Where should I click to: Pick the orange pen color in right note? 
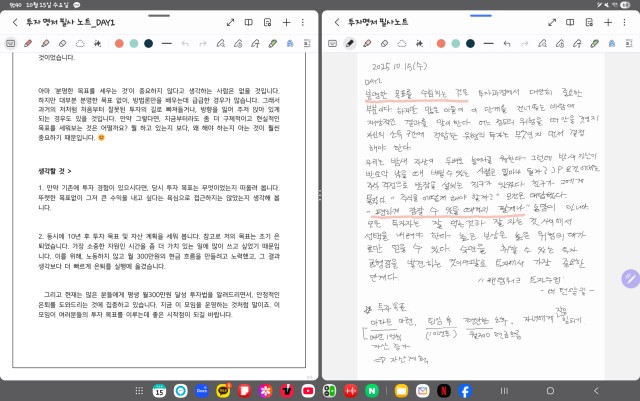(441, 43)
